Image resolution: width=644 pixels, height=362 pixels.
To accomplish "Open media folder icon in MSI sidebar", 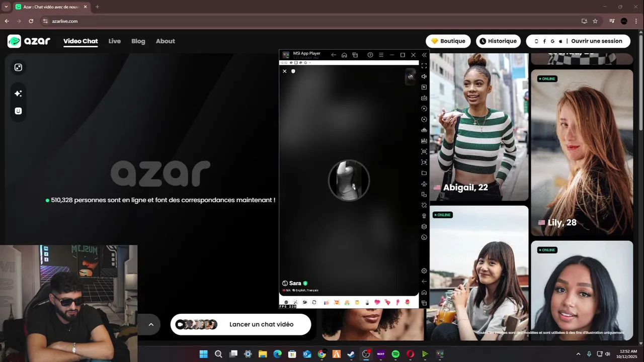I will click(x=424, y=173).
